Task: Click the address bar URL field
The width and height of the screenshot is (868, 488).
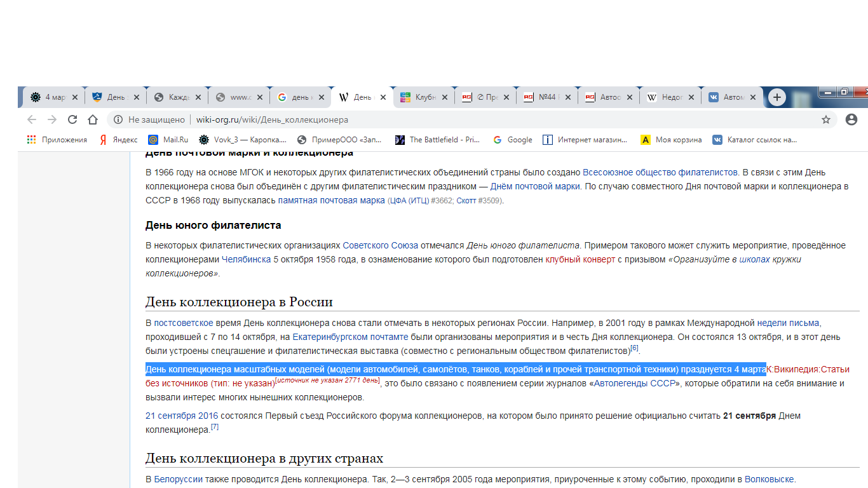Action: [445, 119]
